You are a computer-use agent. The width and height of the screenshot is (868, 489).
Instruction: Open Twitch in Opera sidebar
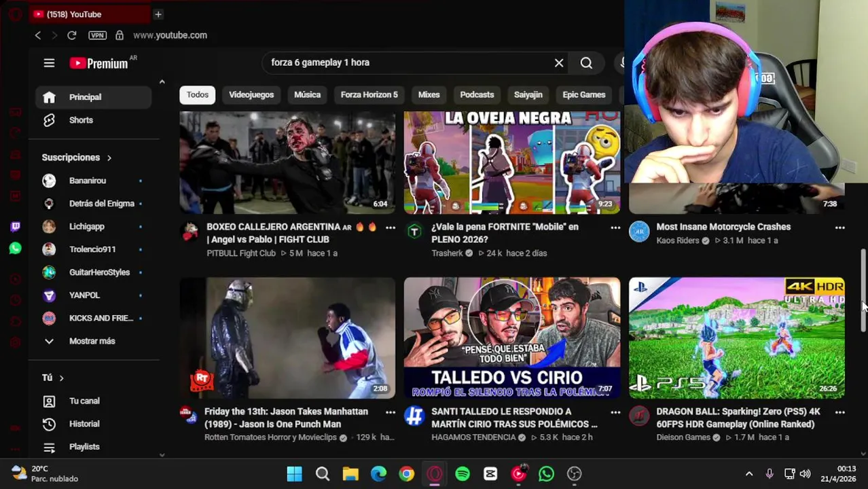pos(15,226)
